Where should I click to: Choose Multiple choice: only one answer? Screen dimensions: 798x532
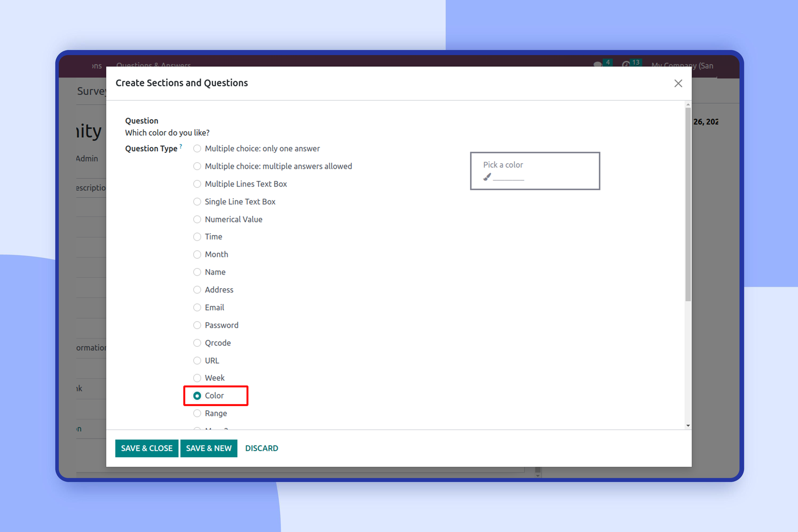197,149
